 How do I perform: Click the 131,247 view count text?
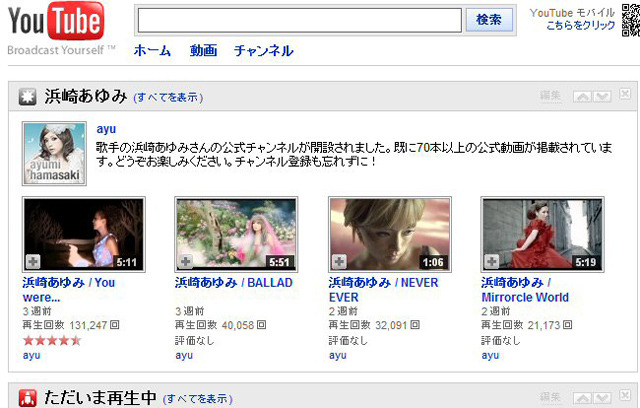88,326
